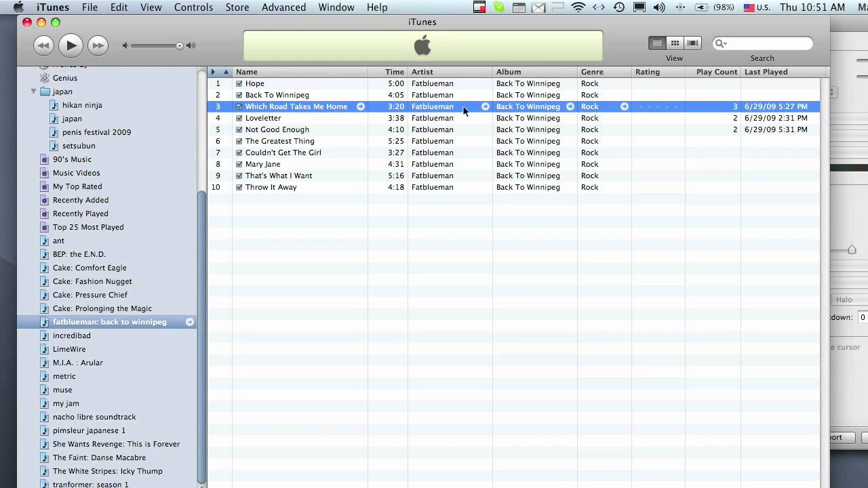Open the Wi-Fi status menu
This screenshot has height=488, width=868.
[x=578, y=7]
